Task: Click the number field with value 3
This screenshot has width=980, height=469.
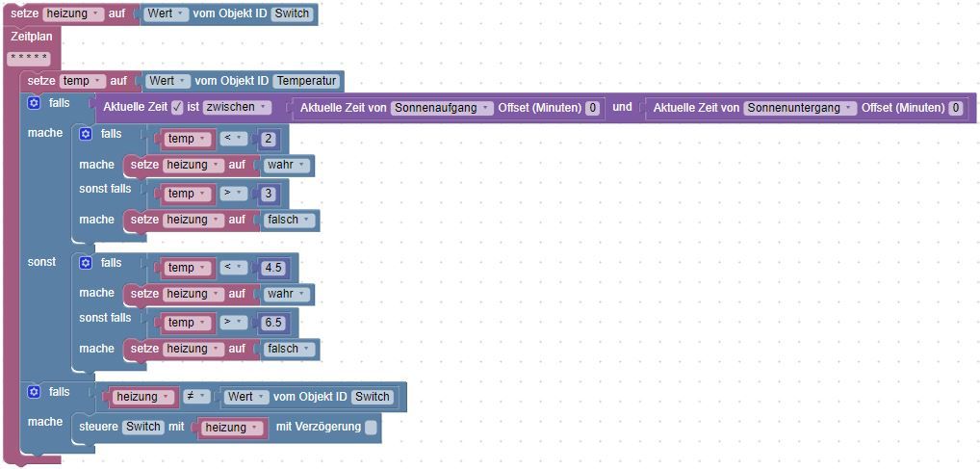Action: click(269, 194)
